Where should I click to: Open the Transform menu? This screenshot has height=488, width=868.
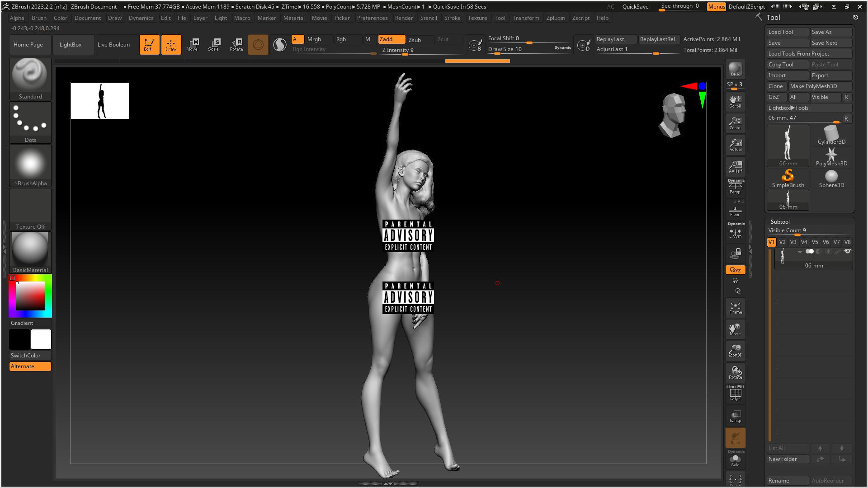click(x=526, y=18)
